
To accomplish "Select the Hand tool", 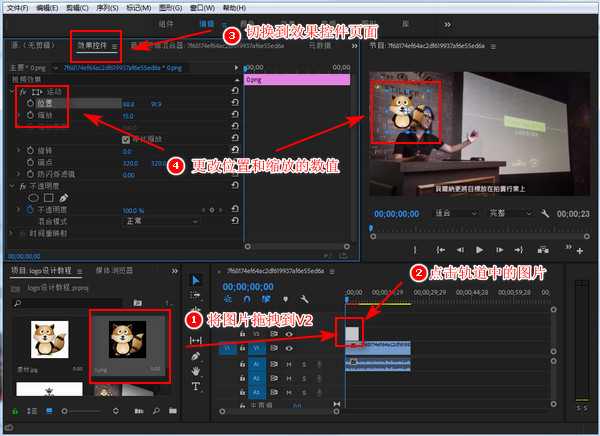I will click(x=196, y=371).
